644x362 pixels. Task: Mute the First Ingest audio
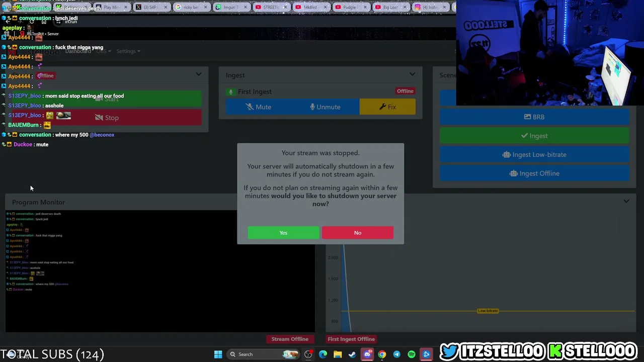[x=259, y=107]
